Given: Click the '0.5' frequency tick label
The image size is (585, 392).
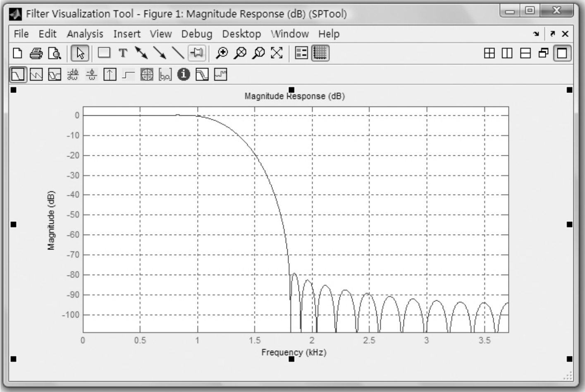Looking at the screenshot, I should 140,340.
